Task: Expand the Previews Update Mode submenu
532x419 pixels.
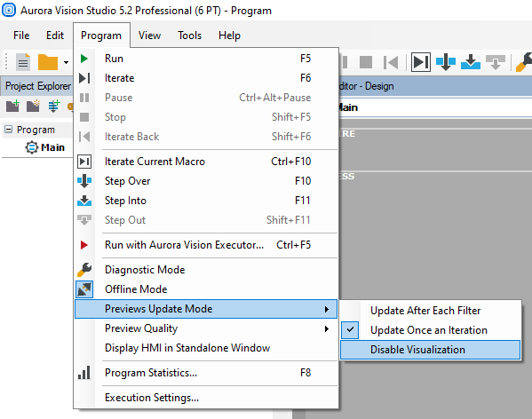Action: [206, 309]
